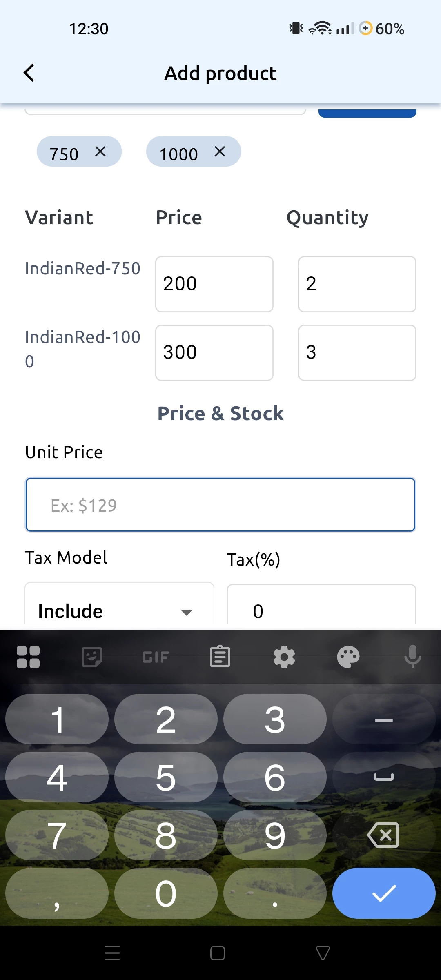
Task: Open the keyboard sticker icon
Action: click(x=92, y=657)
